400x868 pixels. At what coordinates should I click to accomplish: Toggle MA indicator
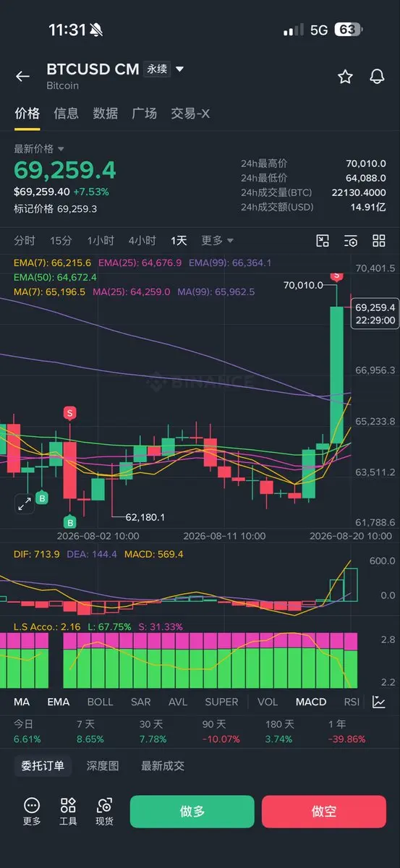coord(22,702)
